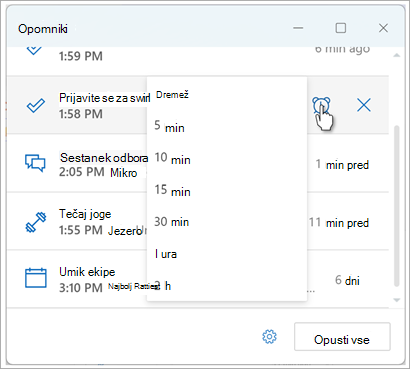Choose 5 min snooze option
The width and height of the screenshot is (410, 369).
(x=227, y=127)
